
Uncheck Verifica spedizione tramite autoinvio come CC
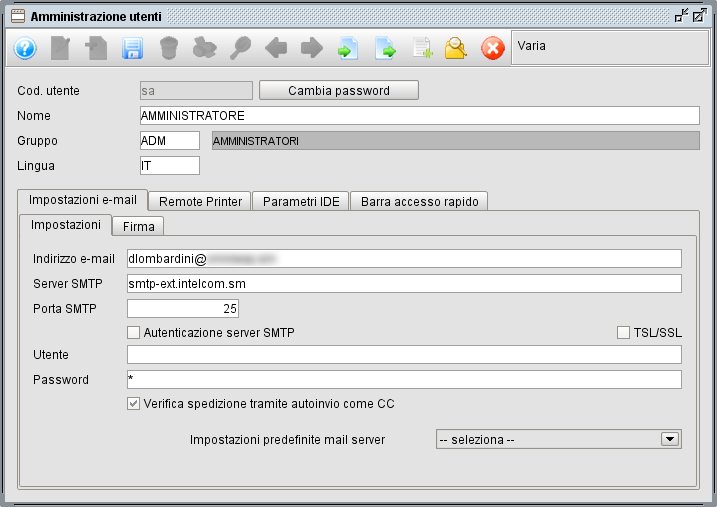click(134, 404)
